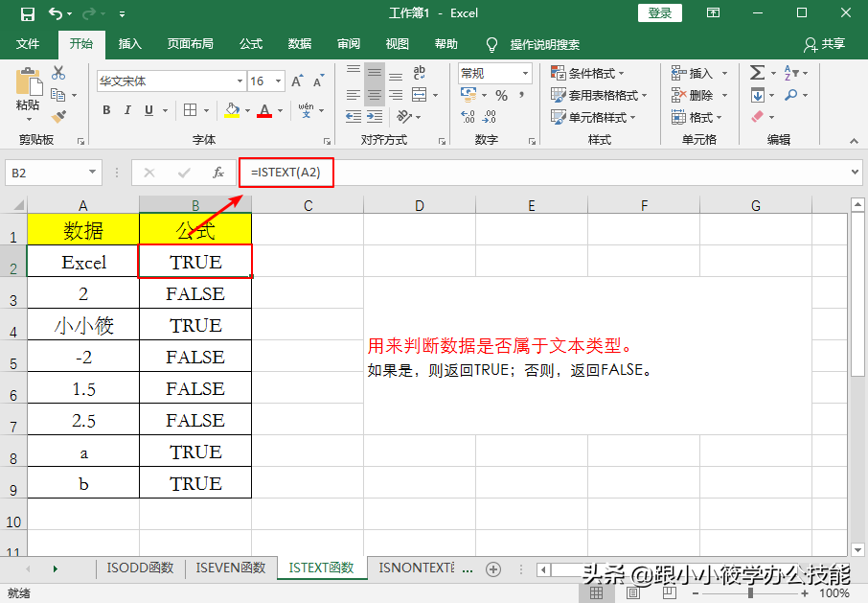Apply the red font color A
The width and height of the screenshot is (868, 603).
264,110
